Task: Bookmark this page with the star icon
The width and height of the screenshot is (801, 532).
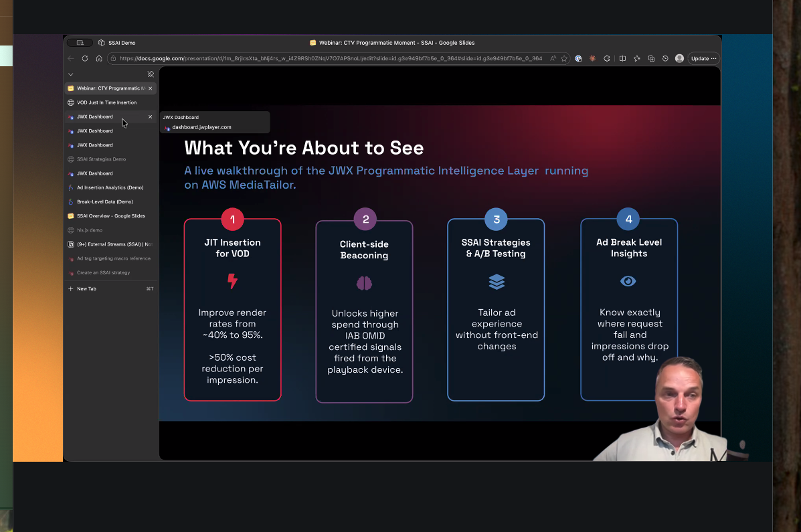Action: pos(564,58)
